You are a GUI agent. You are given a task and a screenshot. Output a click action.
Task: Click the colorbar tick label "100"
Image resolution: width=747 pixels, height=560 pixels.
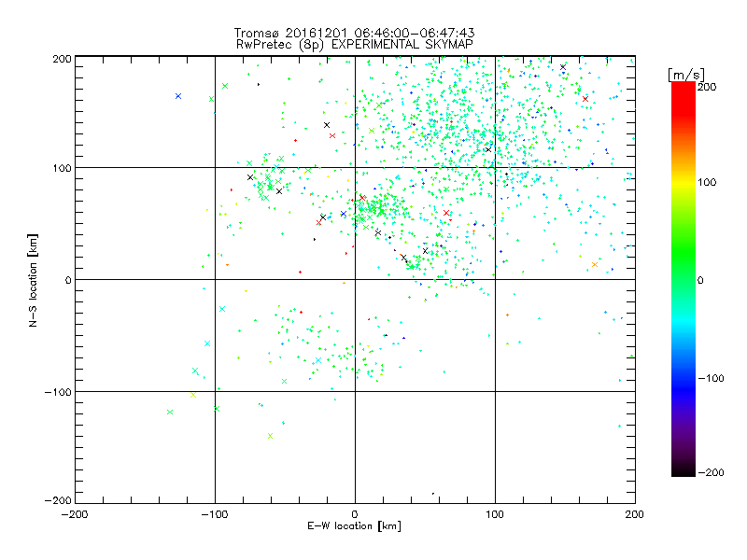point(707,182)
